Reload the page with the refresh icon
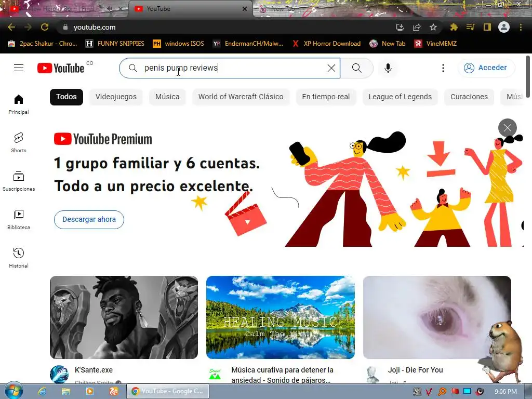Viewport: 532px width, 399px height. [45, 27]
